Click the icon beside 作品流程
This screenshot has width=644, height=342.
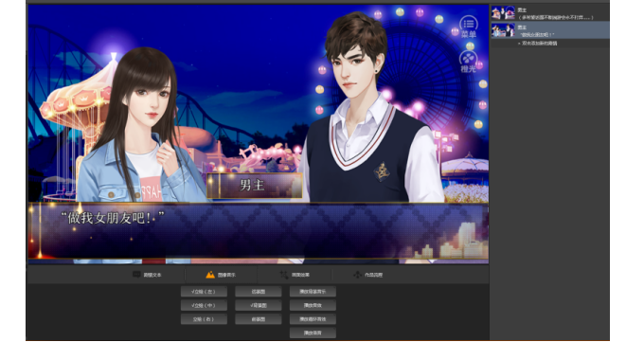coord(358,274)
